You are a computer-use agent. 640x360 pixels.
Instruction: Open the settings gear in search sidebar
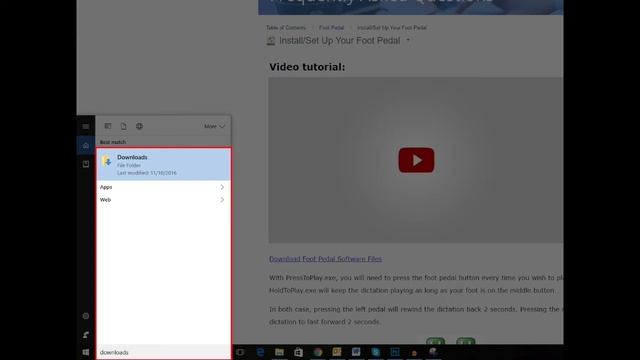[86, 316]
